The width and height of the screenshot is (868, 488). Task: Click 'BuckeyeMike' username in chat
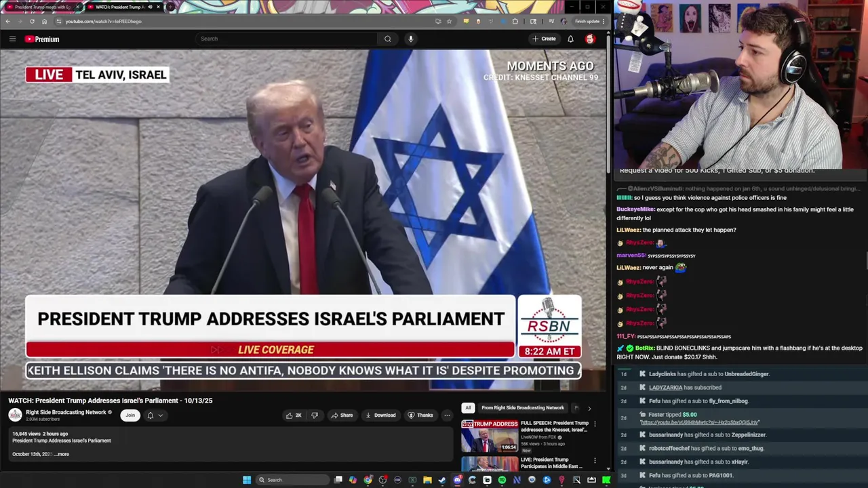[x=635, y=209]
